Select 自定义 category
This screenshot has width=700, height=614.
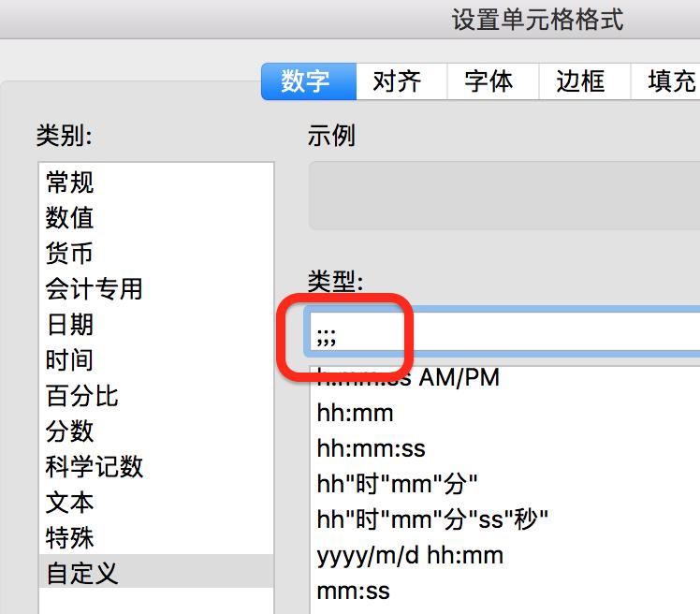(156, 573)
